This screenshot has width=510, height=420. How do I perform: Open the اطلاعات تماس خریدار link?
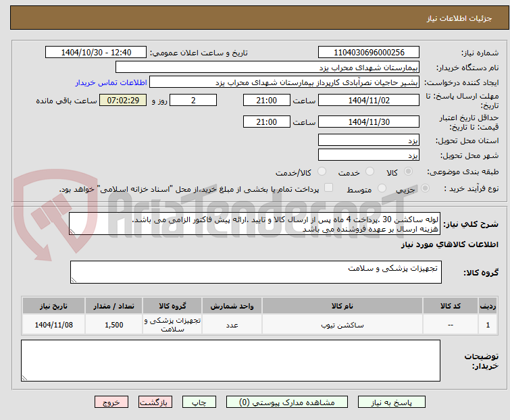click(111, 82)
